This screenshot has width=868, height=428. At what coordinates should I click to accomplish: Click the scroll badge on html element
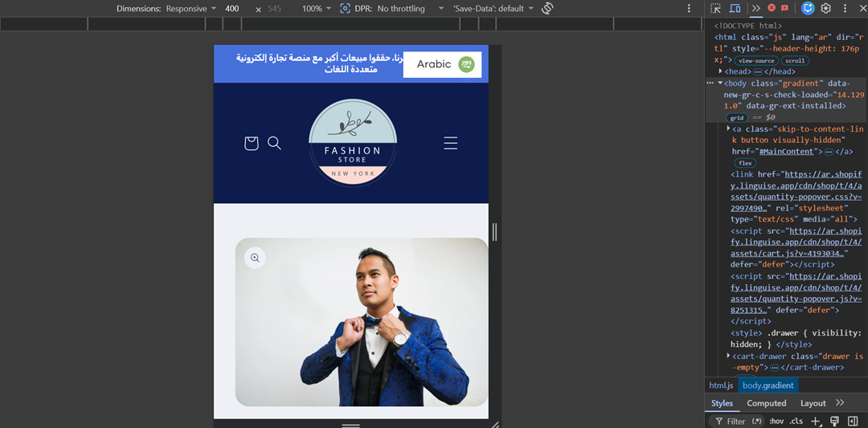pyautogui.click(x=794, y=61)
